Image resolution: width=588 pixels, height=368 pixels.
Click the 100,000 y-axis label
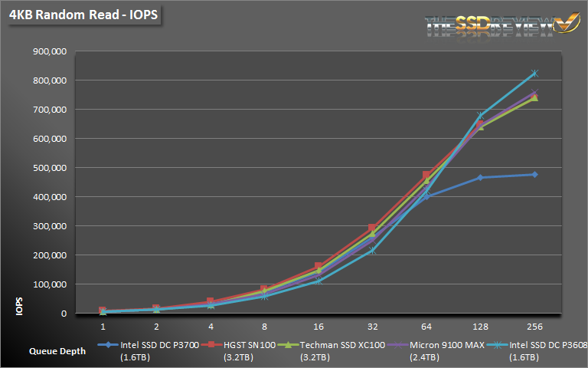(50, 284)
